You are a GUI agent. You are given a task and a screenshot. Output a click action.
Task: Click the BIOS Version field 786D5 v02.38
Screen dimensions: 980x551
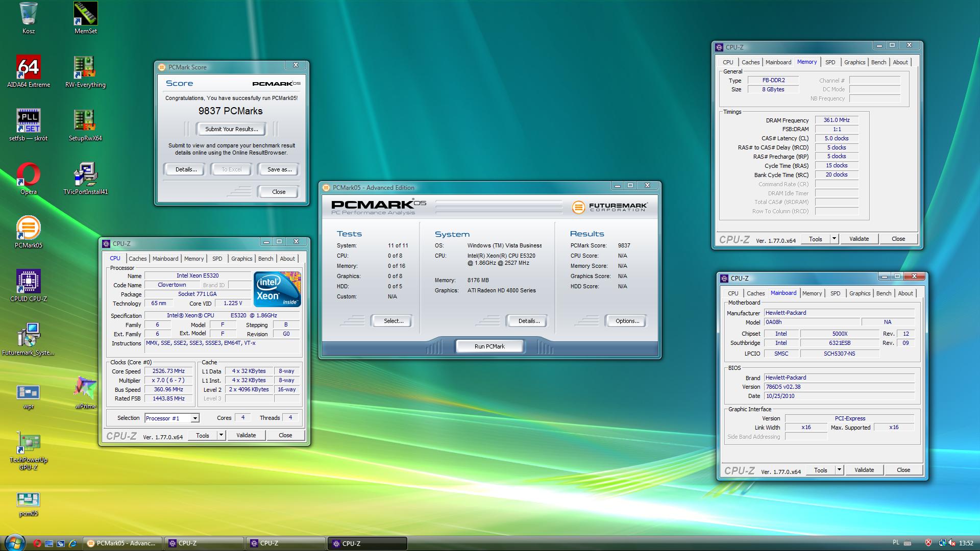[x=840, y=387]
